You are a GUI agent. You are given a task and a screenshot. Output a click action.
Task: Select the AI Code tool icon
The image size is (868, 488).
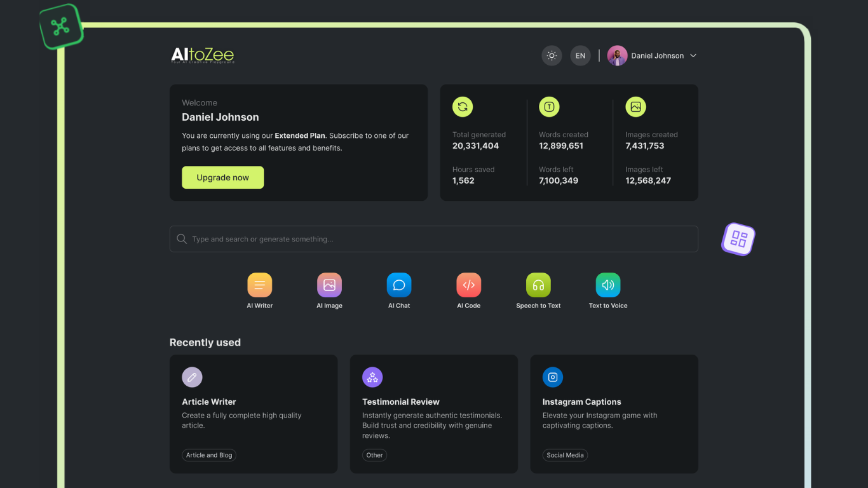click(468, 285)
